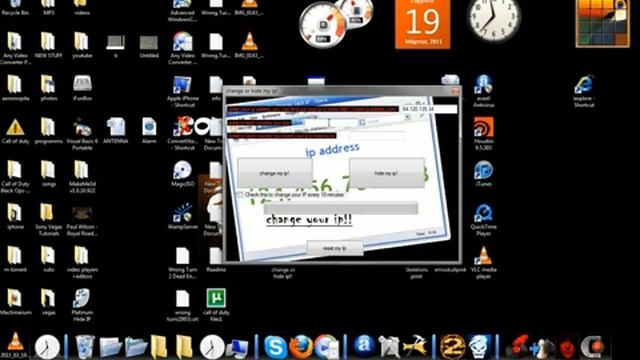
Task: Open the photos folder
Action: (48, 88)
